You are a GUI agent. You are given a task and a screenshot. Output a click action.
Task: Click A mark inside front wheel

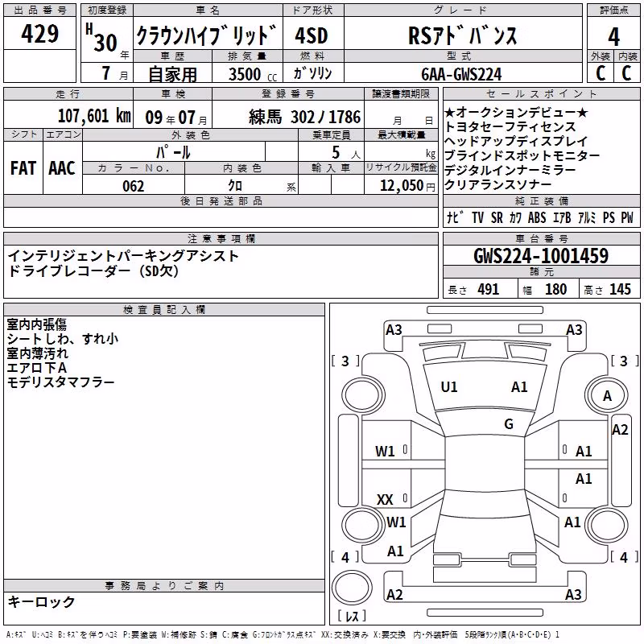click(x=607, y=396)
